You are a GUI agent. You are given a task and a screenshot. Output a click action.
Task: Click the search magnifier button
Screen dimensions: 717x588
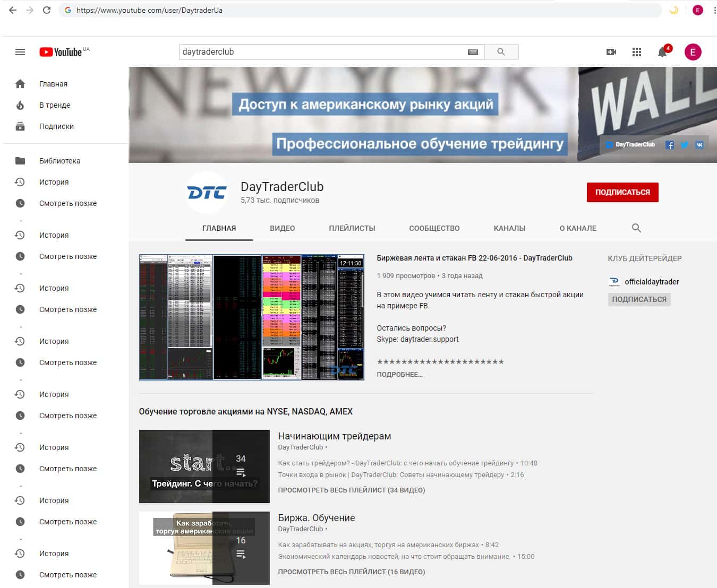tap(501, 52)
